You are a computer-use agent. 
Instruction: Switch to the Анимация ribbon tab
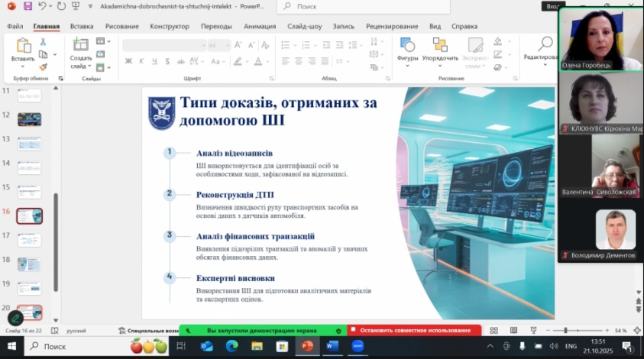pos(260,26)
